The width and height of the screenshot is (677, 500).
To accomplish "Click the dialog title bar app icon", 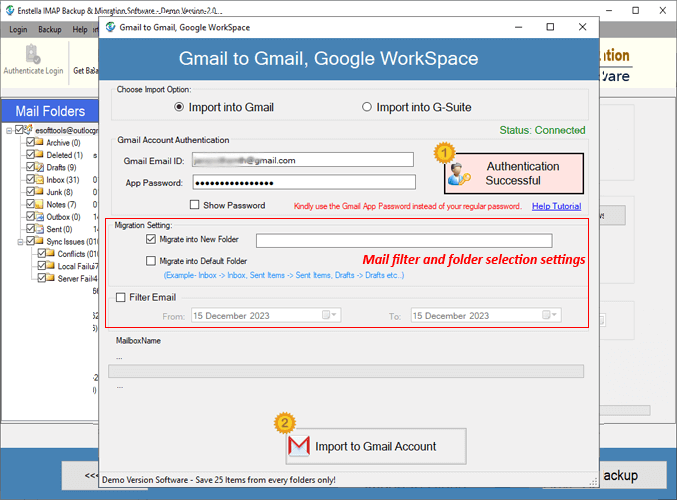I will [111, 27].
